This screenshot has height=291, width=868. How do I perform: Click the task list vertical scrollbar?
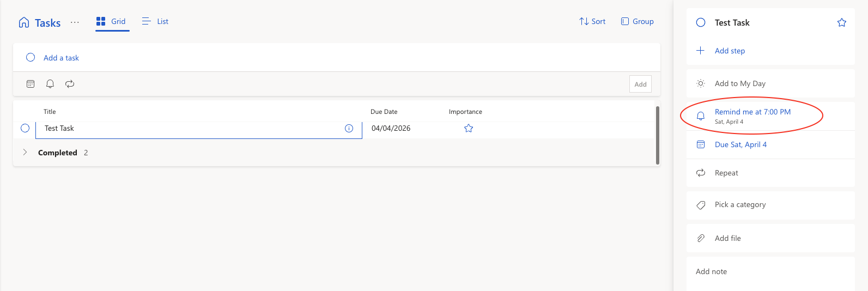coord(657,135)
